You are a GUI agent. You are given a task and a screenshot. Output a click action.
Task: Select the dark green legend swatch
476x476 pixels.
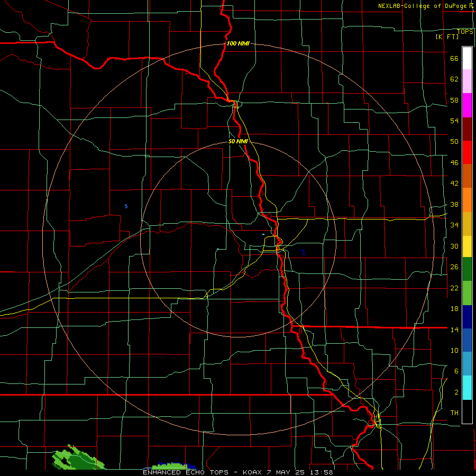467,269
